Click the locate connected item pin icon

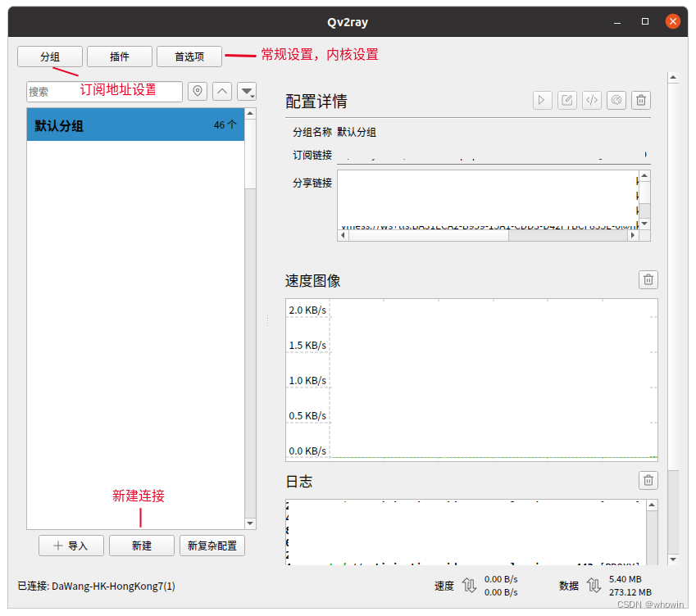coord(198,92)
